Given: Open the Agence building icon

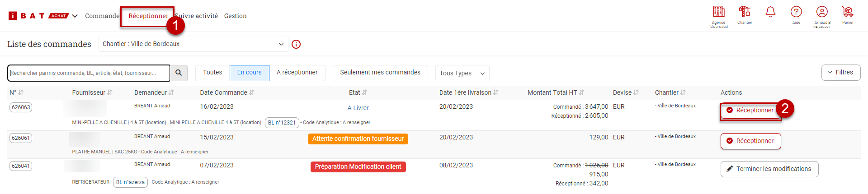Looking at the screenshot, I should (719, 12).
